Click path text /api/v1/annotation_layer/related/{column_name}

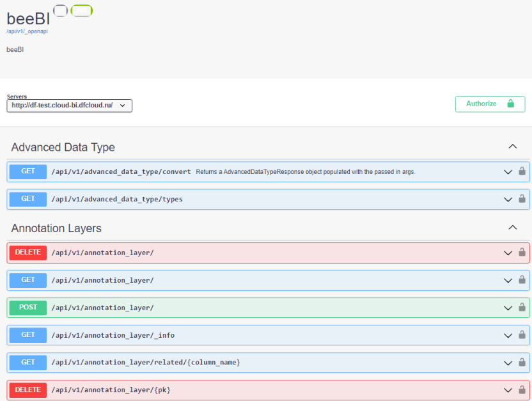[x=146, y=363]
